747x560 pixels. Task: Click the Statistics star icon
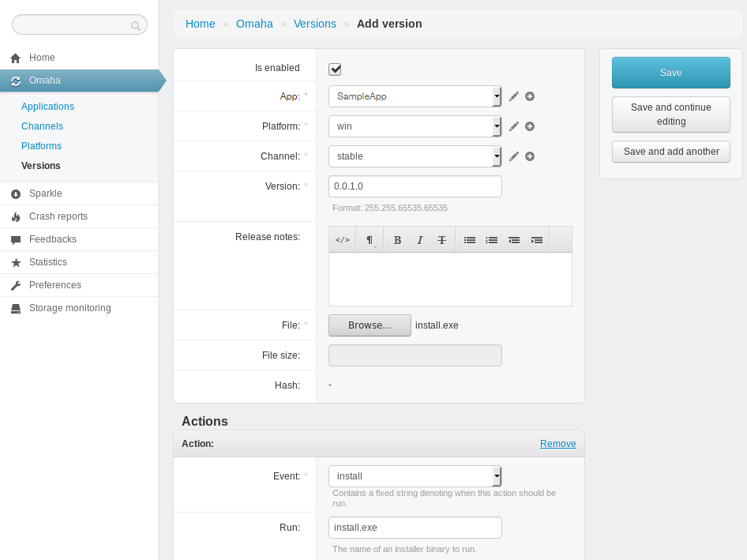16,262
